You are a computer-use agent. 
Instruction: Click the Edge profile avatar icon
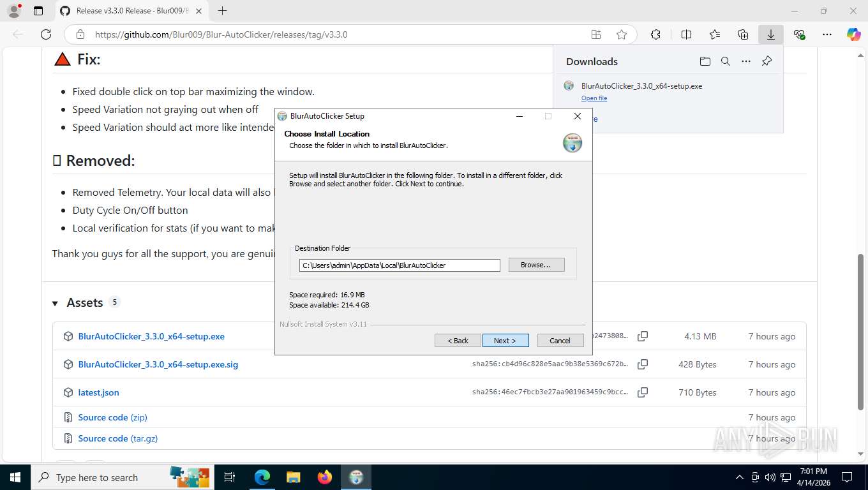[x=14, y=11]
